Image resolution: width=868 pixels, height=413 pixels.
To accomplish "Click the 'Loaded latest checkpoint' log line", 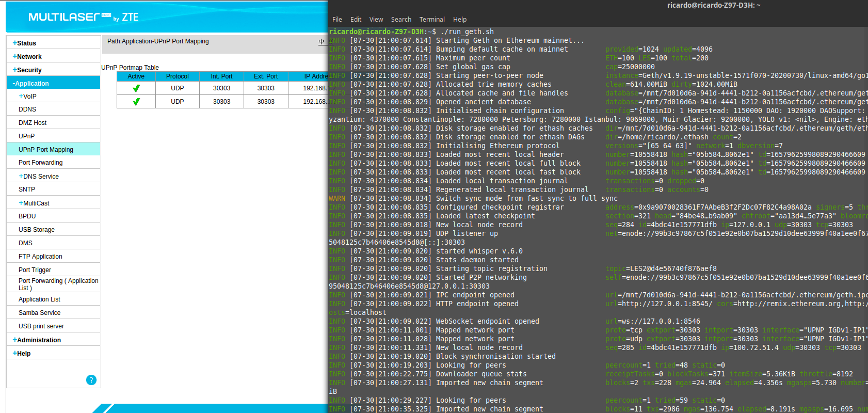I will 485,216.
